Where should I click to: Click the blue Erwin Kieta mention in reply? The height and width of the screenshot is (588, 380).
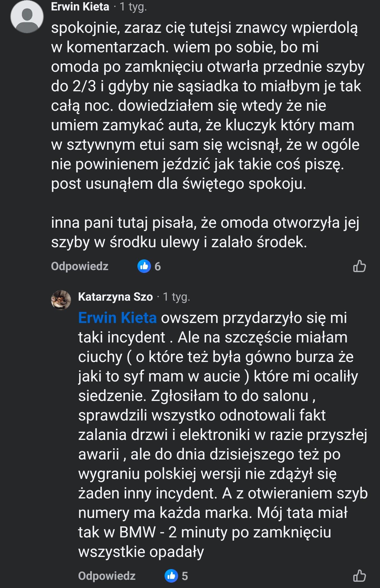(x=117, y=318)
